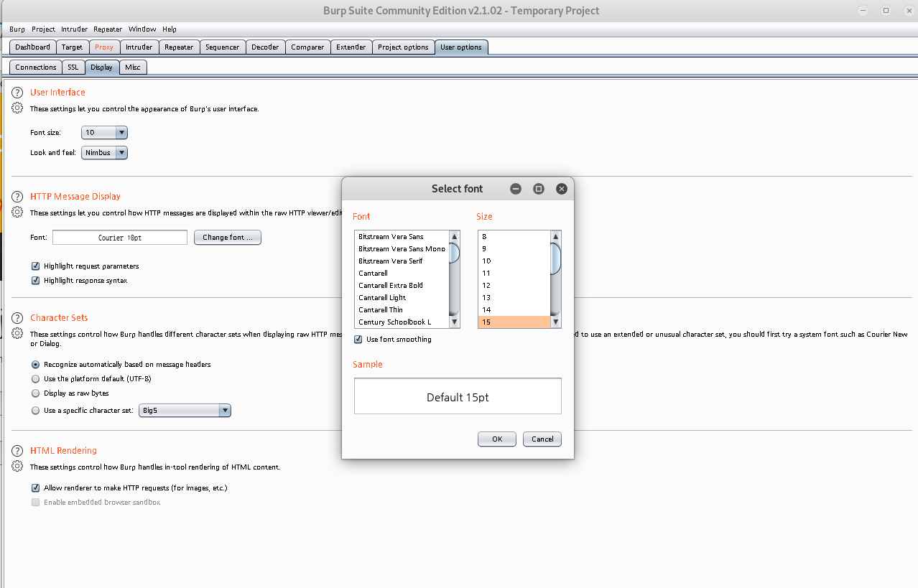This screenshot has width=918, height=588.
Task: Select Bitstream Vera Sans Mono font
Action: coord(402,249)
